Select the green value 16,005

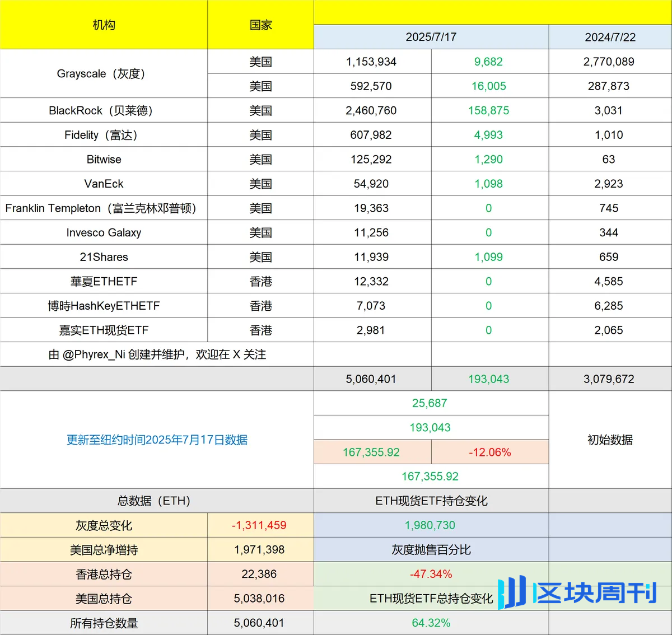point(489,86)
